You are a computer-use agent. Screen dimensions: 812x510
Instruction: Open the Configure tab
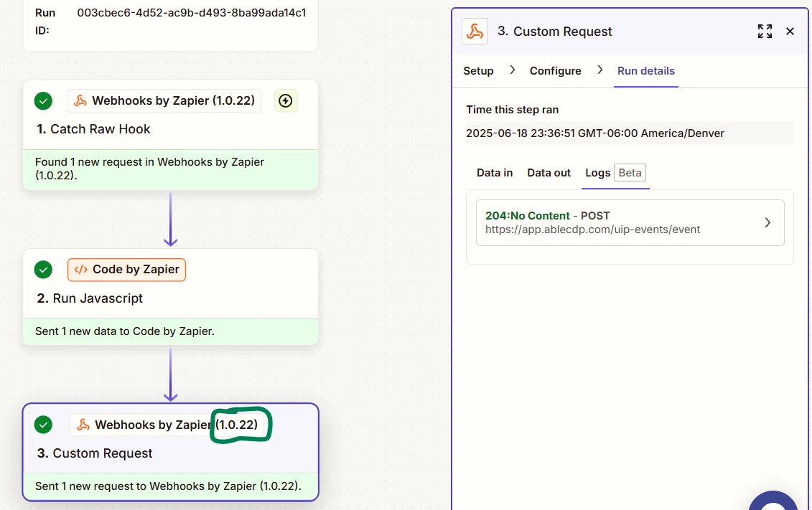(555, 71)
